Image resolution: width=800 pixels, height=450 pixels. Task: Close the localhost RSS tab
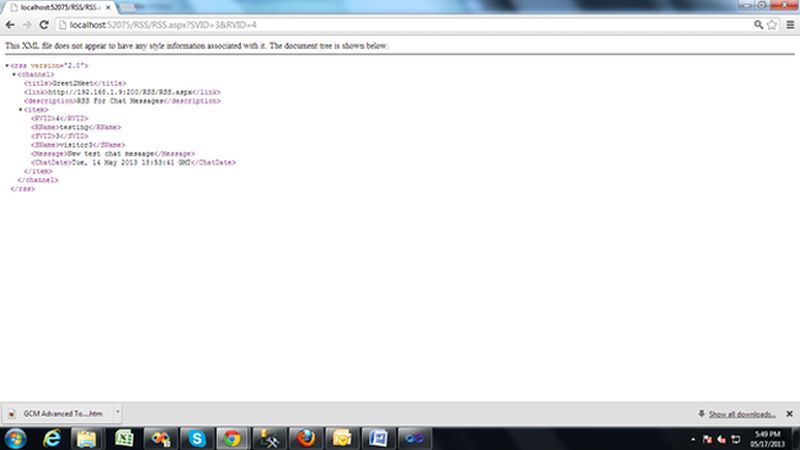108,8
